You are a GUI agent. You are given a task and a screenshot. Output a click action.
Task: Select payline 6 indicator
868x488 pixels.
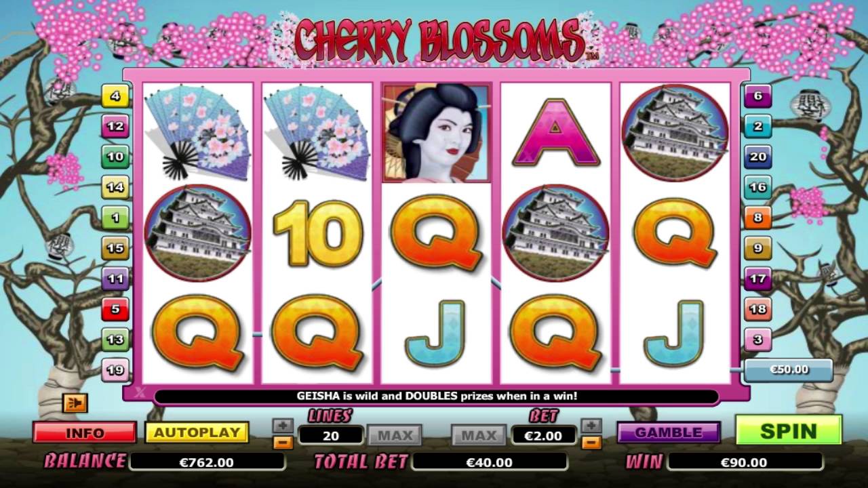click(x=757, y=96)
